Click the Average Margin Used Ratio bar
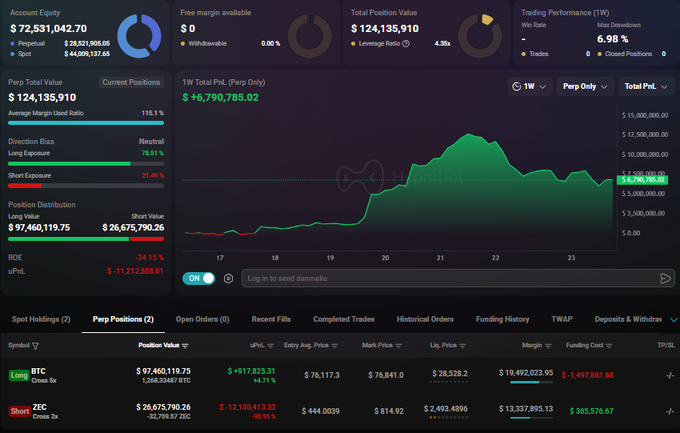Screen dimensions: 680x433 click(86, 123)
